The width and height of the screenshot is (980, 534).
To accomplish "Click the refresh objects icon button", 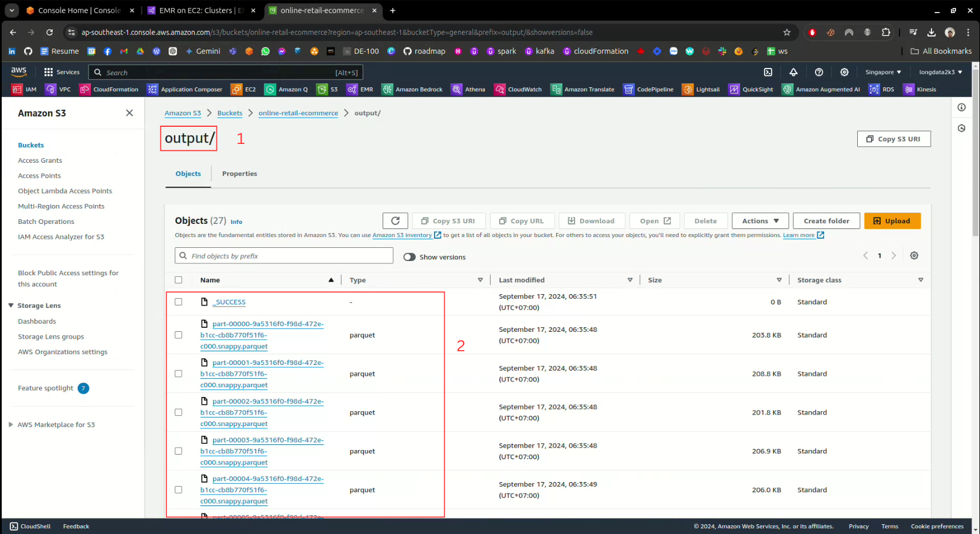I will [x=395, y=221].
